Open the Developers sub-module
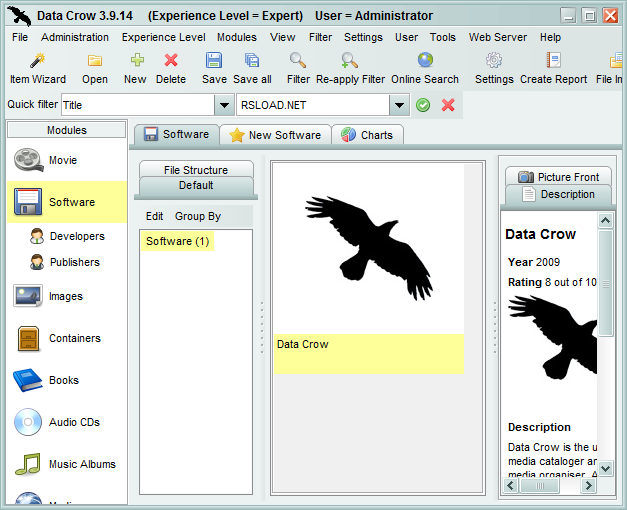Image resolution: width=627 pixels, height=510 pixels. click(66, 236)
